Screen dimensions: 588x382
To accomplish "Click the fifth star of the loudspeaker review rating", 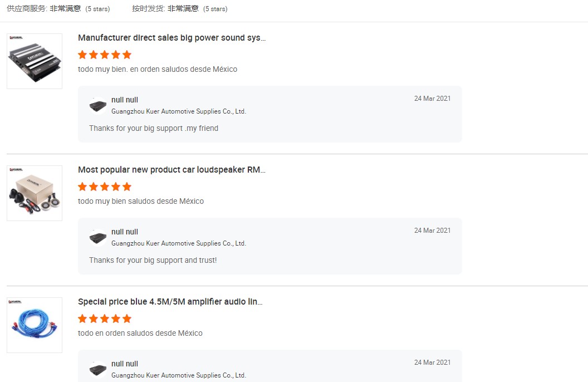I will pos(127,187).
